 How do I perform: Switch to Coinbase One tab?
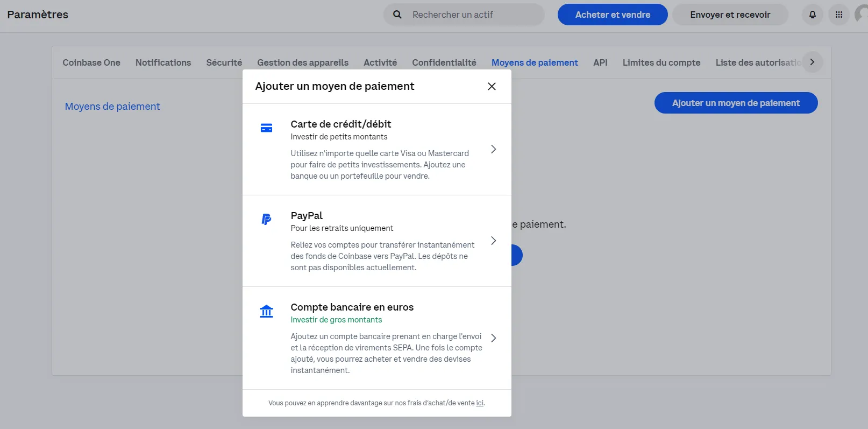[91, 62]
